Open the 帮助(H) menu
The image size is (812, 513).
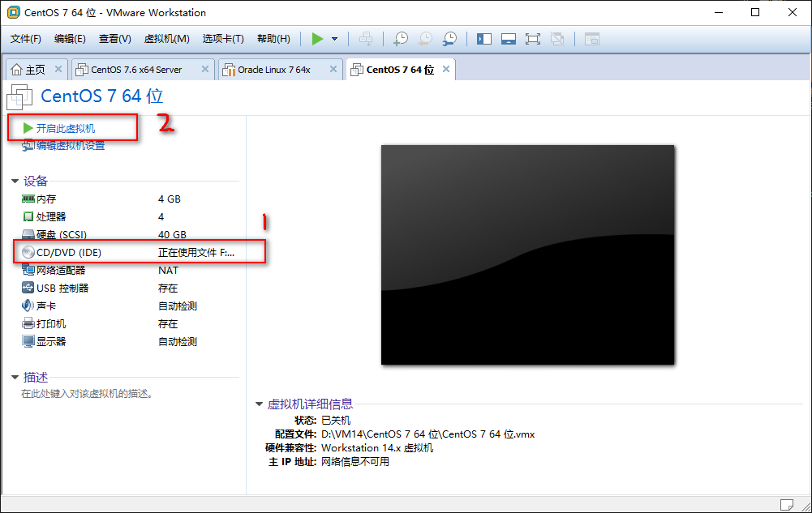tap(273, 39)
